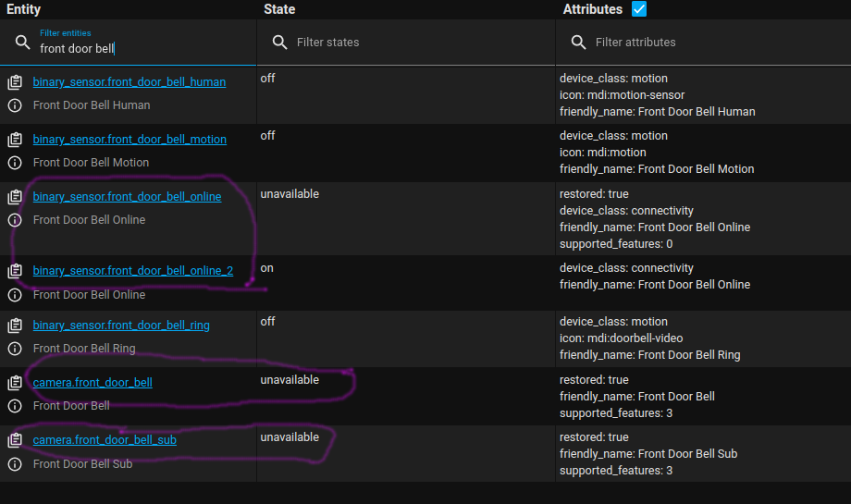
Task: Copy entity ID for binary_sensor.front_door_bell_ring
Action: [x=15, y=326]
